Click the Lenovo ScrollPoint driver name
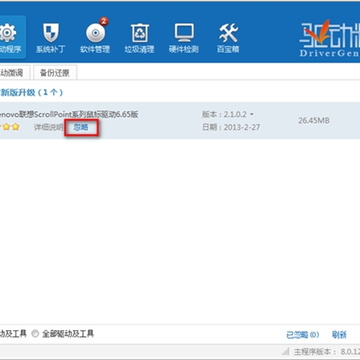Viewport: 360px width, 360px height. [x=69, y=114]
